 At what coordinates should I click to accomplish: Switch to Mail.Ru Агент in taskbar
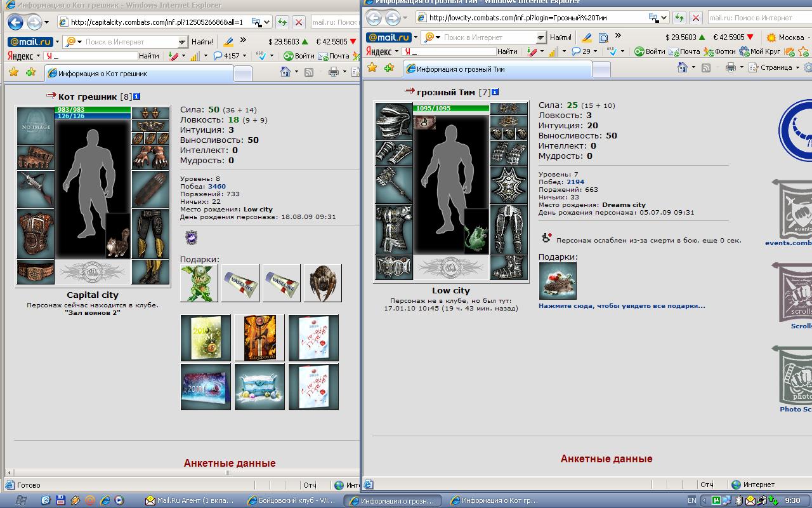tap(193, 500)
